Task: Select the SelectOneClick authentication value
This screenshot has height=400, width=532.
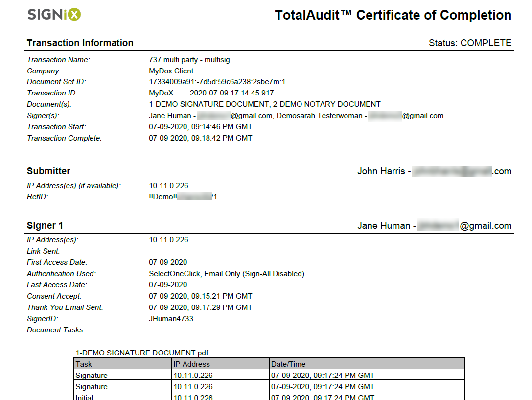Action: pos(226,274)
